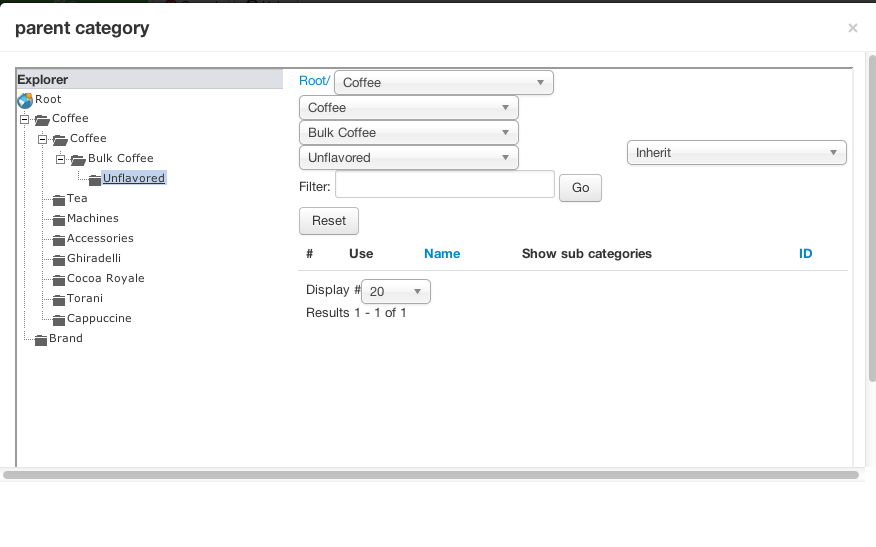Viewport: 876px width, 547px height.
Task: Open the Unflavored dropdown
Action: tap(409, 158)
